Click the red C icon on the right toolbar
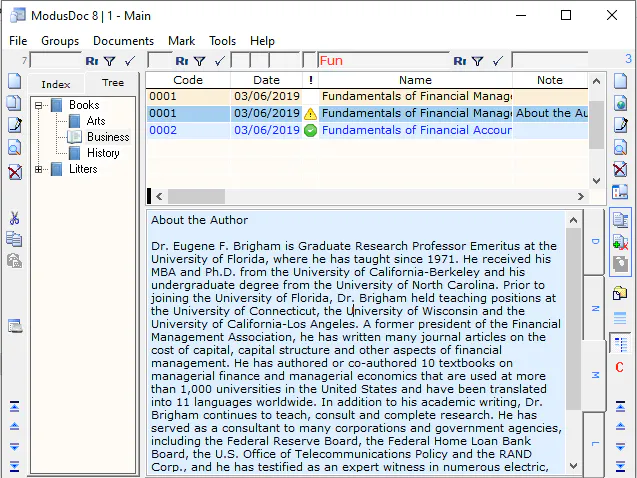The width and height of the screenshot is (637, 478). (x=620, y=367)
